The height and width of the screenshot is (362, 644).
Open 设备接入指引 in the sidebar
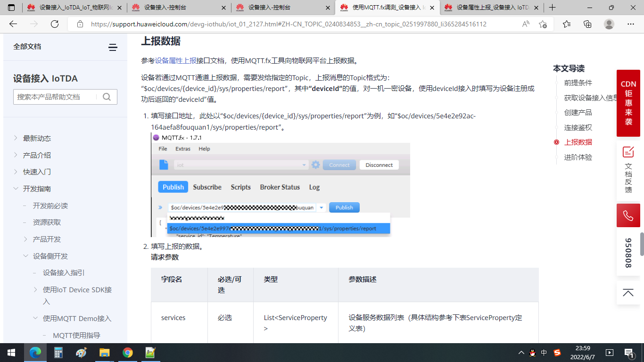click(64, 272)
